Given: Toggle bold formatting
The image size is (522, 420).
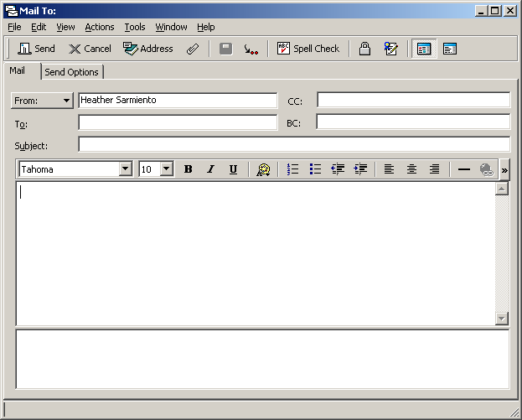Looking at the screenshot, I should click(x=188, y=169).
